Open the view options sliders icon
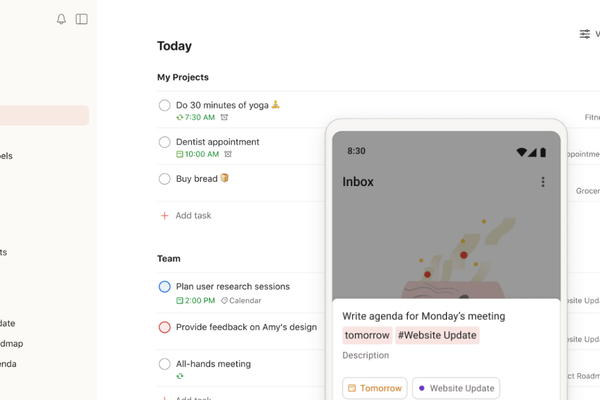This screenshot has height=400, width=600. (584, 34)
